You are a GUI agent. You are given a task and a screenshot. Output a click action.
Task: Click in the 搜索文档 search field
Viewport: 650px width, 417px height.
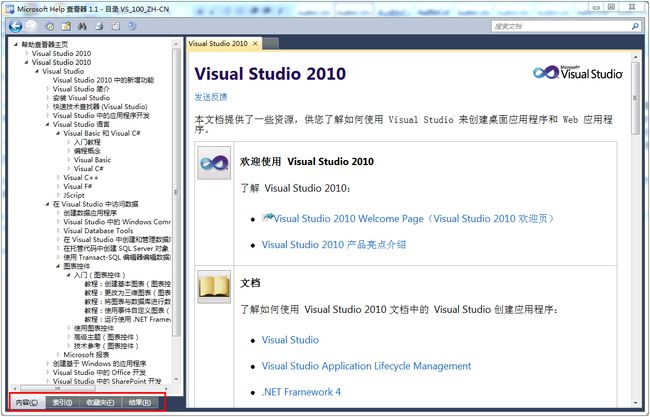click(561, 27)
